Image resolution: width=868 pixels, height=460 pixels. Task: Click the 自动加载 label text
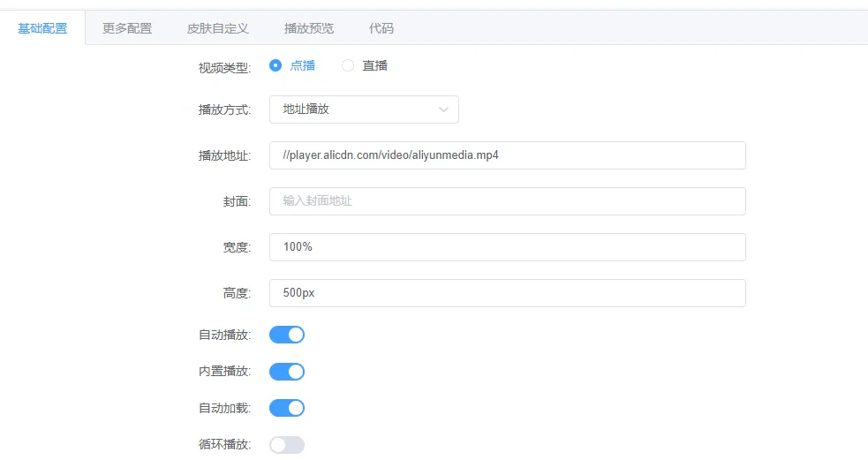pos(224,409)
